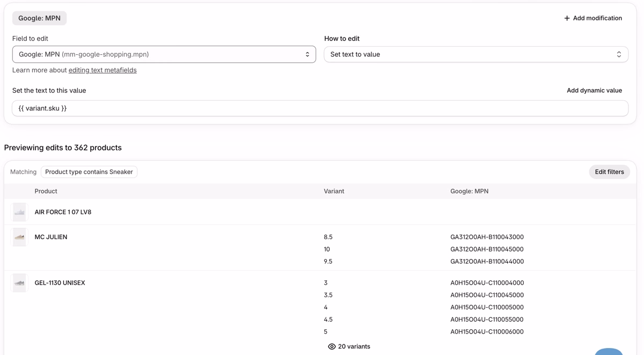Viewport: 644px width, 355px height.
Task: Click the Google: MPN modification tag
Action: click(40, 18)
